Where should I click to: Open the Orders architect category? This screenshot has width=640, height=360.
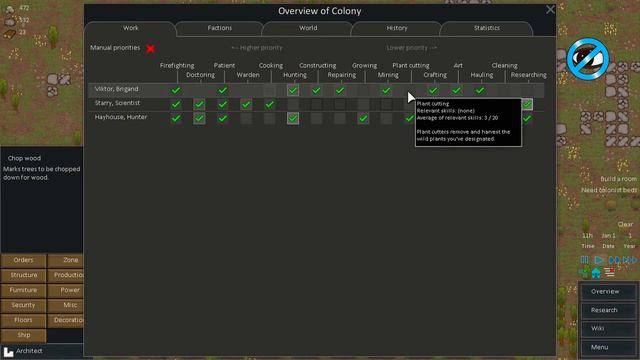click(x=23, y=260)
